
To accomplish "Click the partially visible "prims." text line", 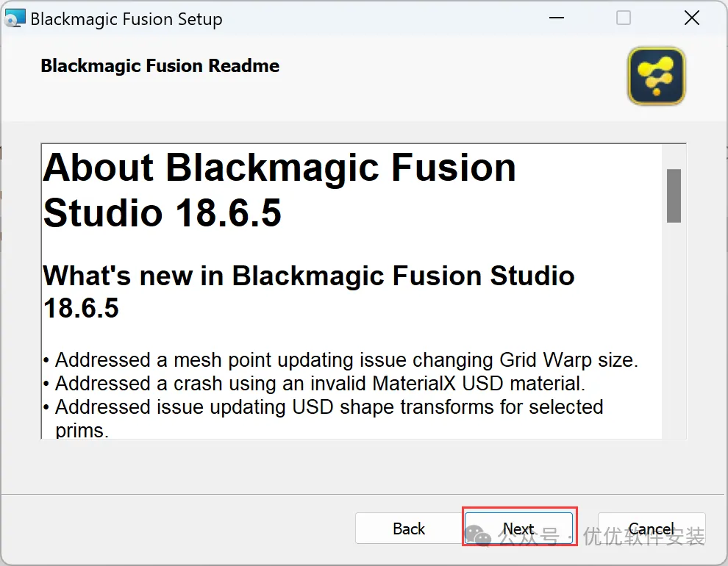I will [82, 430].
